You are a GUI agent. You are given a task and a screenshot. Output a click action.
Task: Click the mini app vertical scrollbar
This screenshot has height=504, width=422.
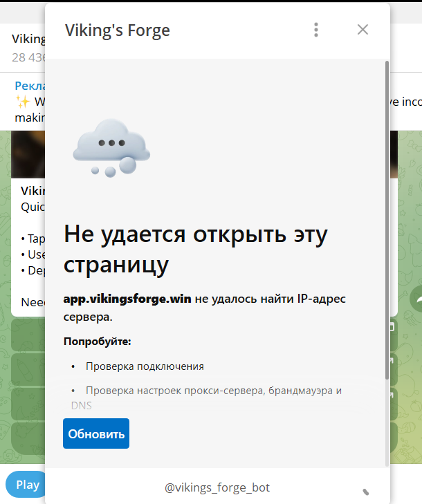coord(387,220)
